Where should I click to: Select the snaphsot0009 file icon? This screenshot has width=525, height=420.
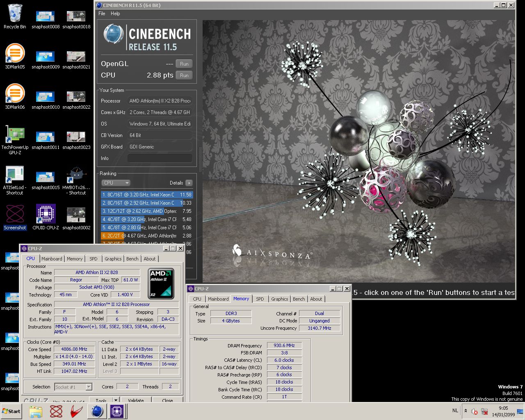click(x=46, y=59)
